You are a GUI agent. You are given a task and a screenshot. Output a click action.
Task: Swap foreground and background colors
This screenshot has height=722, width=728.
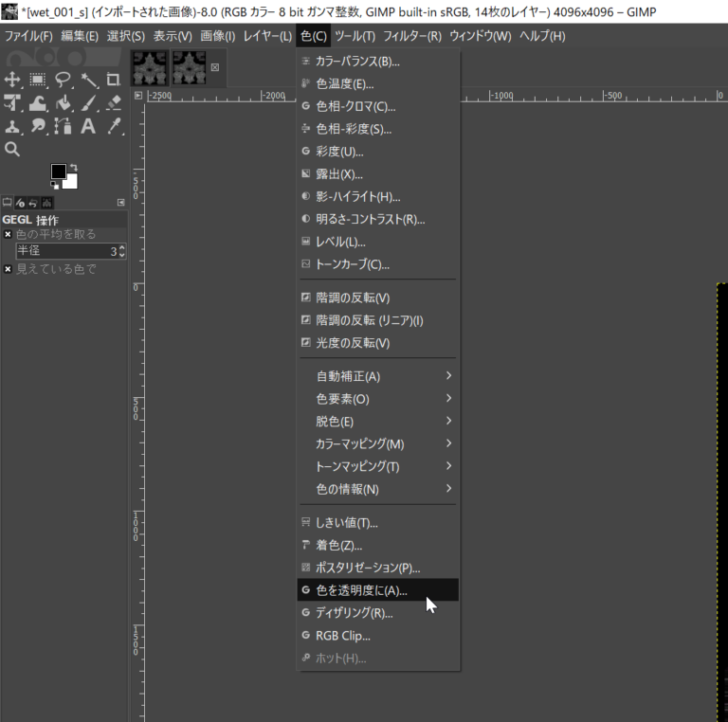tap(73, 168)
